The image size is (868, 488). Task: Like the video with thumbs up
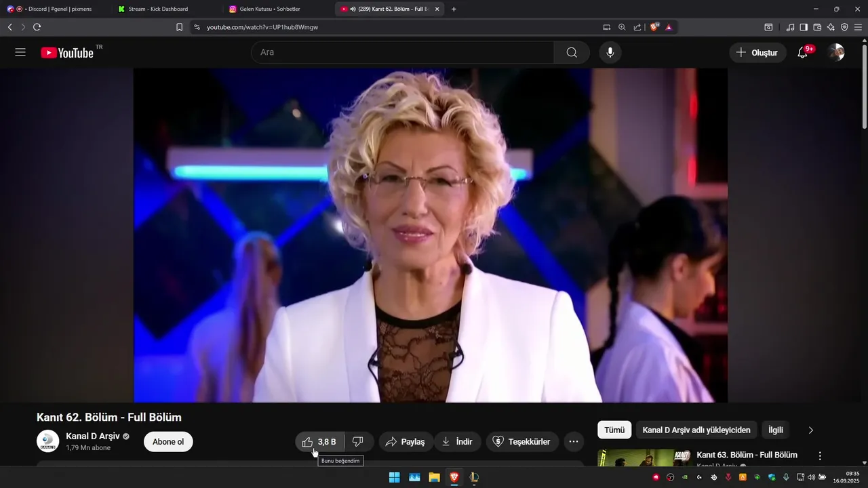(x=320, y=442)
